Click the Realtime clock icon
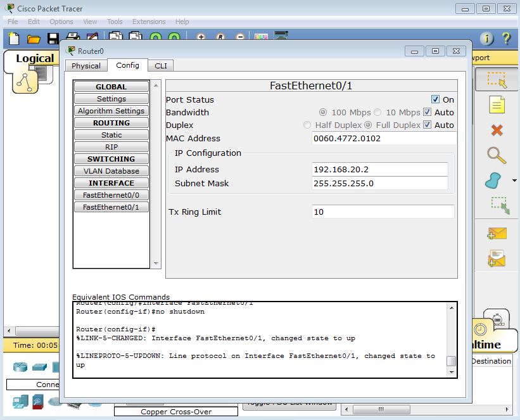Screen dimensions: 520x420 coord(480,330)
